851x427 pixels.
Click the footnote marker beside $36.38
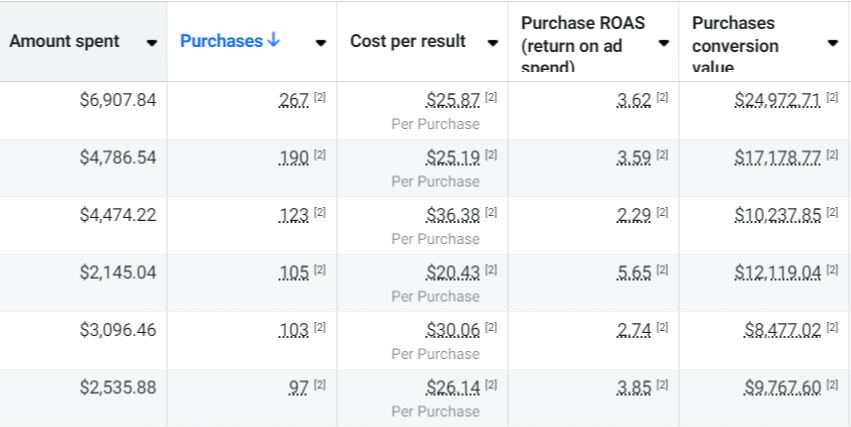491,213
